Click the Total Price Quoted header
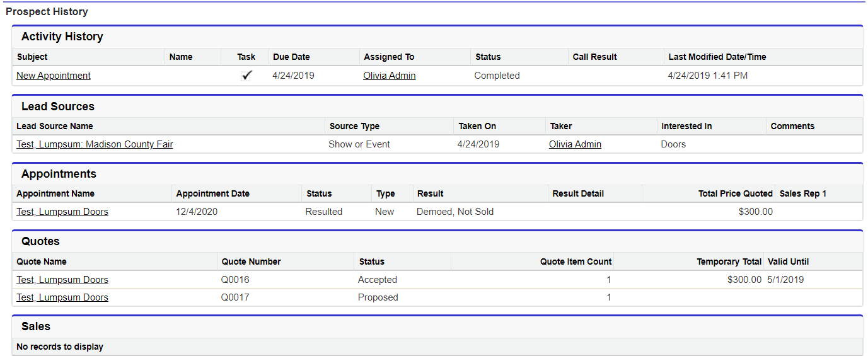The image size is (868, 356). click(735, 193)
